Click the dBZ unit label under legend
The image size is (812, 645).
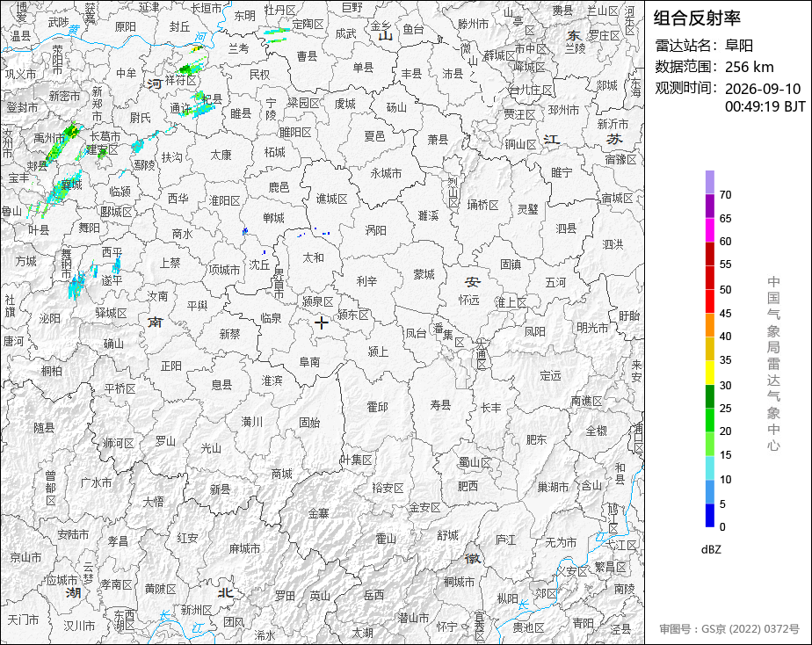click(711, 550)
